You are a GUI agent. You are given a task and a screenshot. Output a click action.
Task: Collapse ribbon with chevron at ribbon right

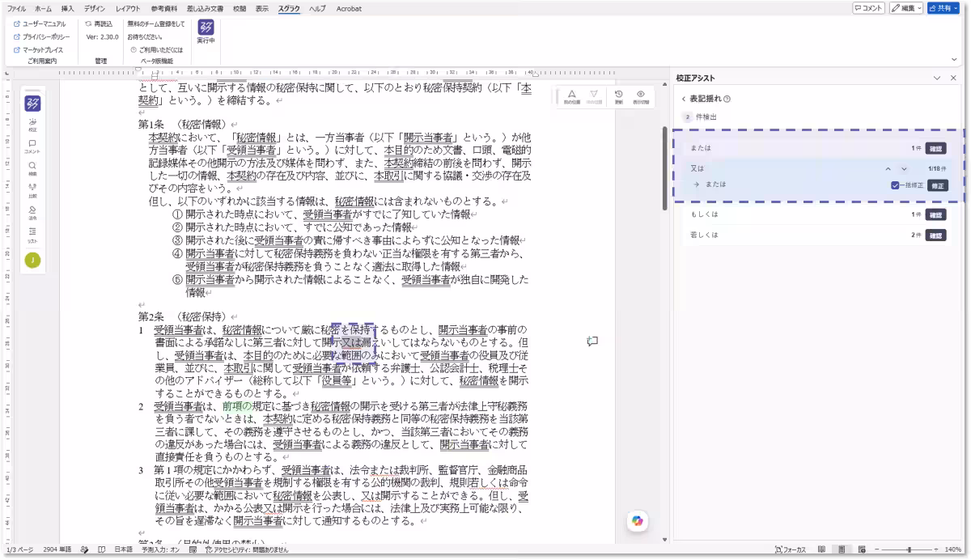pos(954,59)
